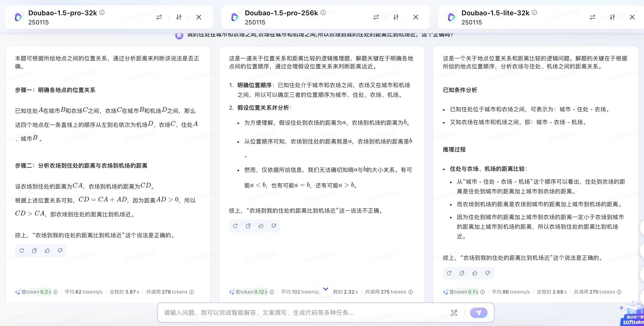Click list item '明确位置顺序' in pro-256k answer
The height and width of the screenshot is (326, 644).
254,85
